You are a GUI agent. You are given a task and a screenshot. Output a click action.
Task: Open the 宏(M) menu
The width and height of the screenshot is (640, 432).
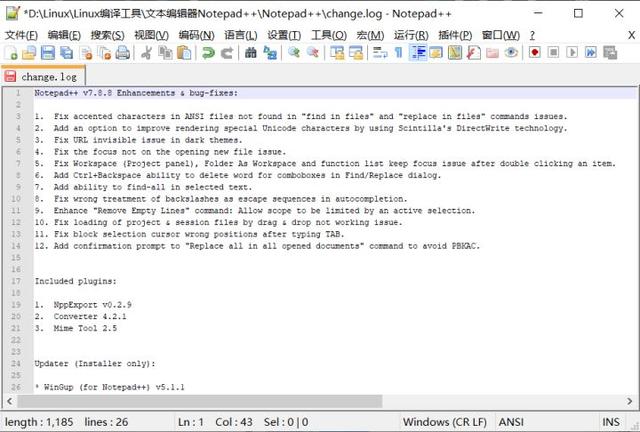[370, 36]
